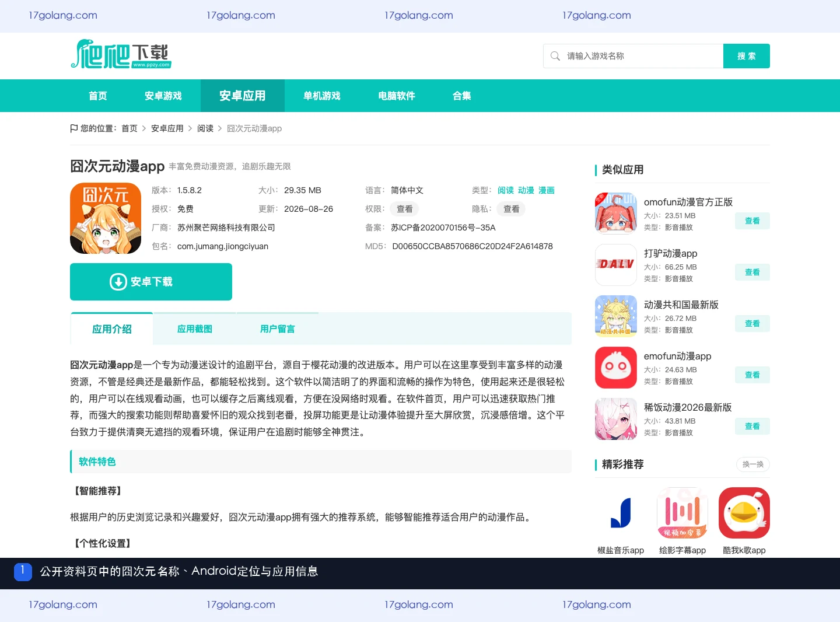Viewport: 840px width, 622px height.
Task: View privacy via 隐私 查看 button
Action: [512, 209]
